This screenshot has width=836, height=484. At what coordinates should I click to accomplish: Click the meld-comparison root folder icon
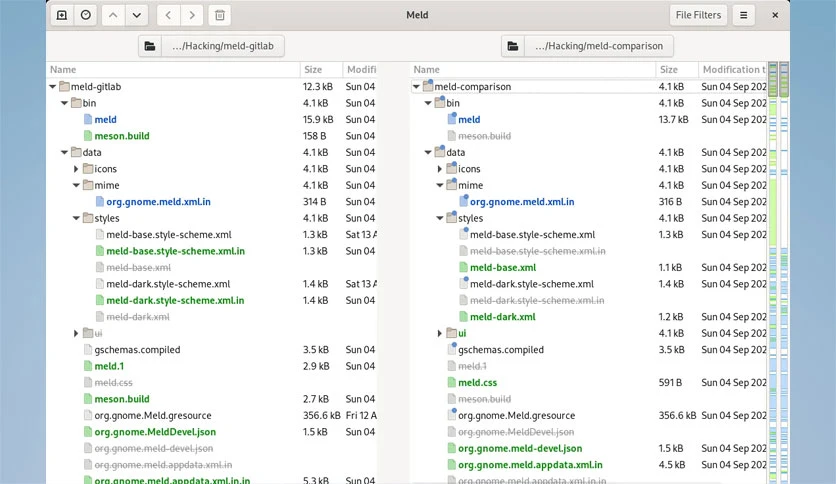(x=428, y=86)
